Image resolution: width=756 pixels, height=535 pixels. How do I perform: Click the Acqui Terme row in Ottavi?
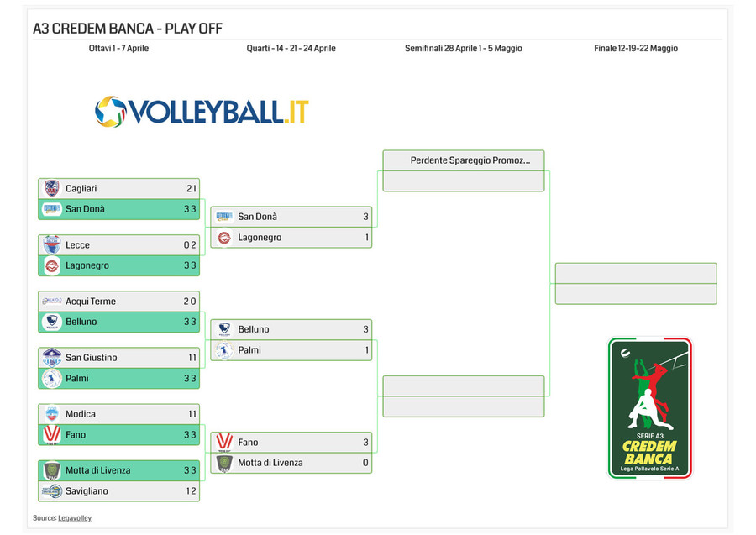pyautogui.click(x=118, y=302)
